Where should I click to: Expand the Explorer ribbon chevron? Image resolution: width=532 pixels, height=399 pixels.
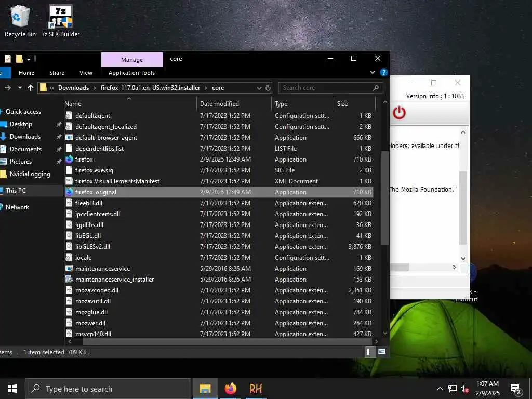click(372, 72)
